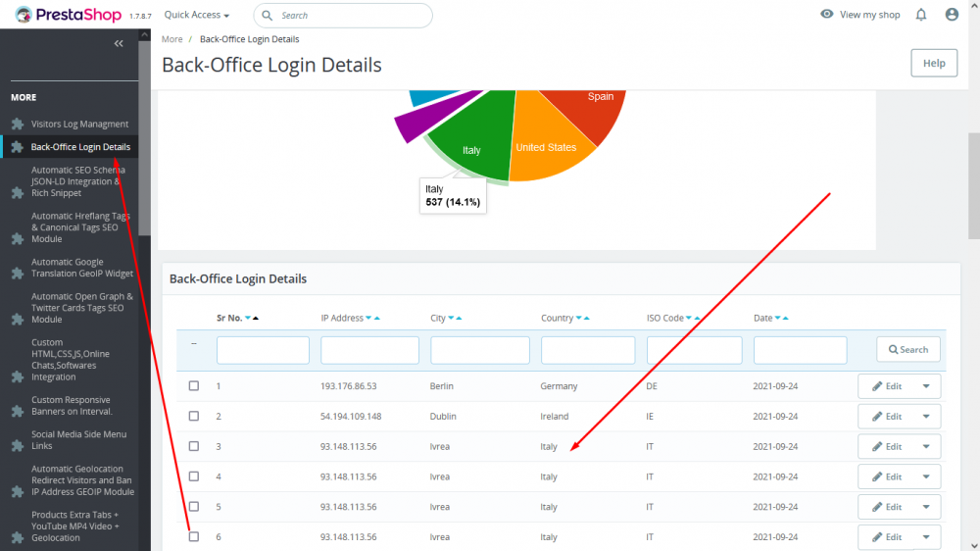Open Automatic SEO Schema JSON-LD menu item

78,181
